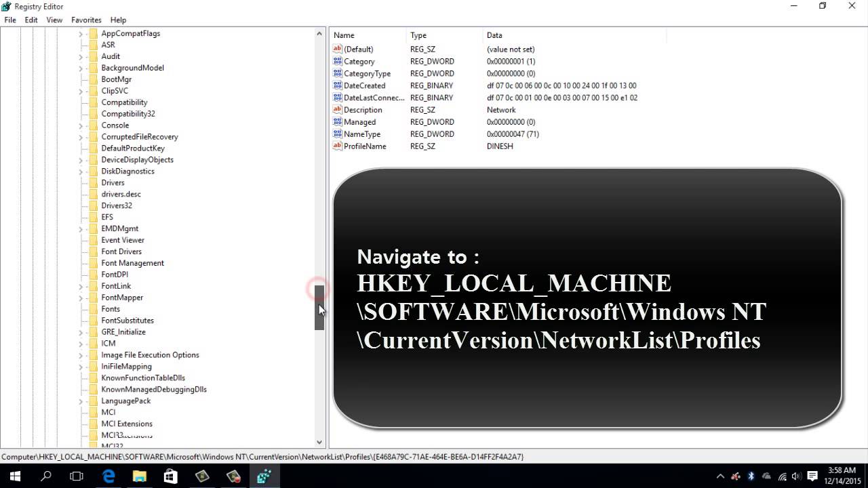This screenshot has height=488, width=868.
Task: Select the Drivers32 folder icon
Action: pos(93,206)
